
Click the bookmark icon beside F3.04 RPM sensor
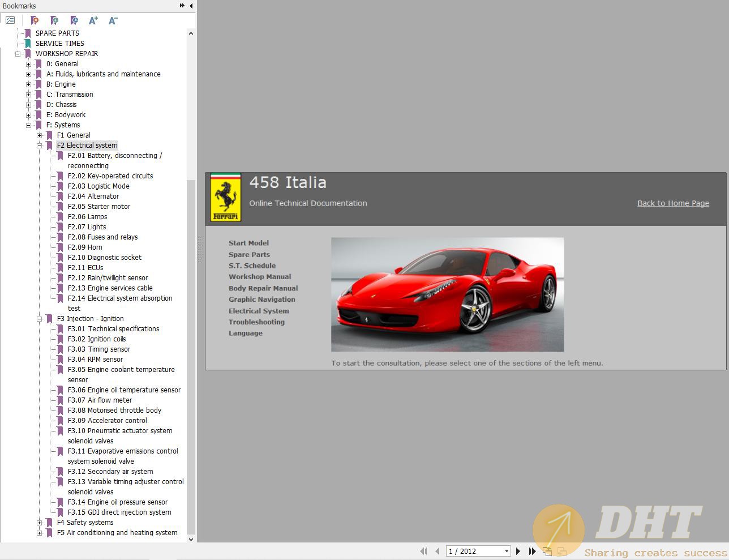pos(60,360)
